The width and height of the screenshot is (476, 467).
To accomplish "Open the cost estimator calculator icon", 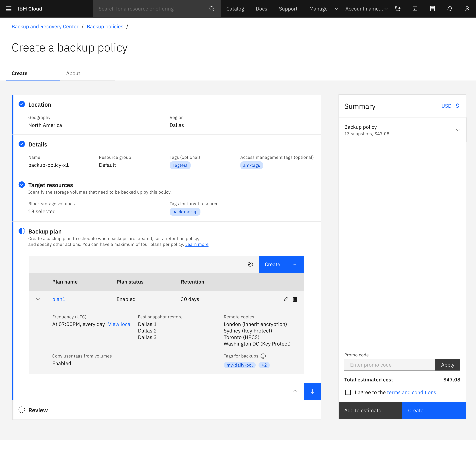I will pos(432,9).
